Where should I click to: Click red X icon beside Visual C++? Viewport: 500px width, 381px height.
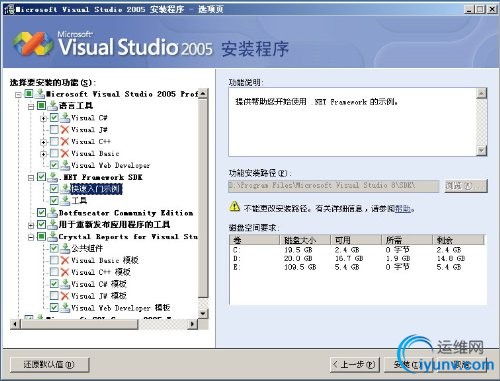point(65,142)
